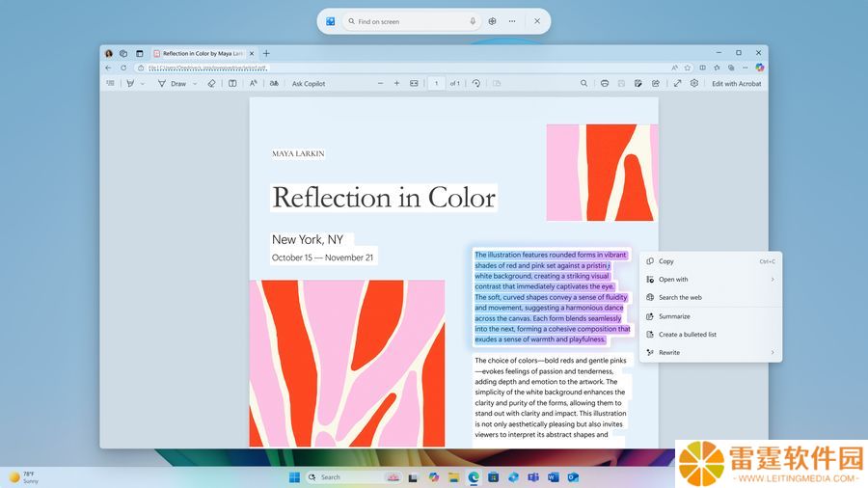Choose Create a bulleted list
This screenshot has width=868, height=488.
click(x=711, y=335)
